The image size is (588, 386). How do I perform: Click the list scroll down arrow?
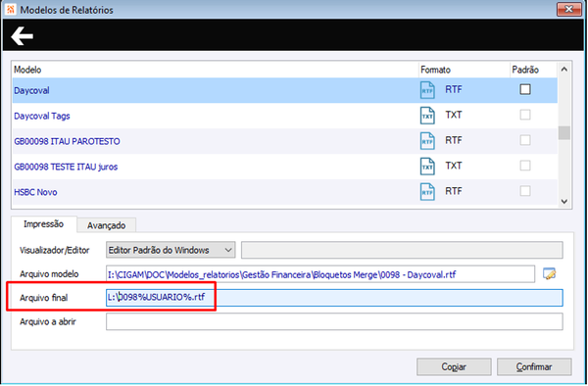[564, 201]
